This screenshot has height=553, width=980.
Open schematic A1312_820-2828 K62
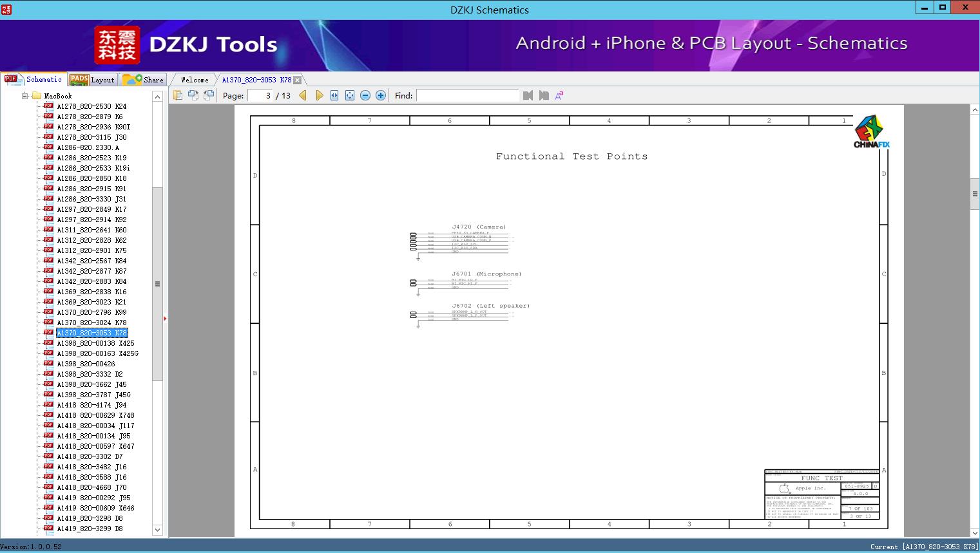[91, 240]
